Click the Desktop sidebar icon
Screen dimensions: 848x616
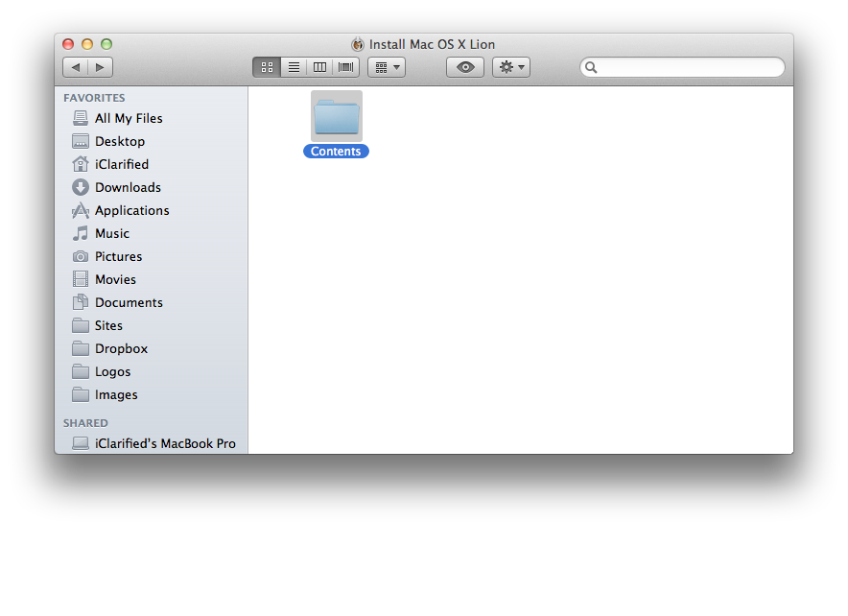(80, 141)
